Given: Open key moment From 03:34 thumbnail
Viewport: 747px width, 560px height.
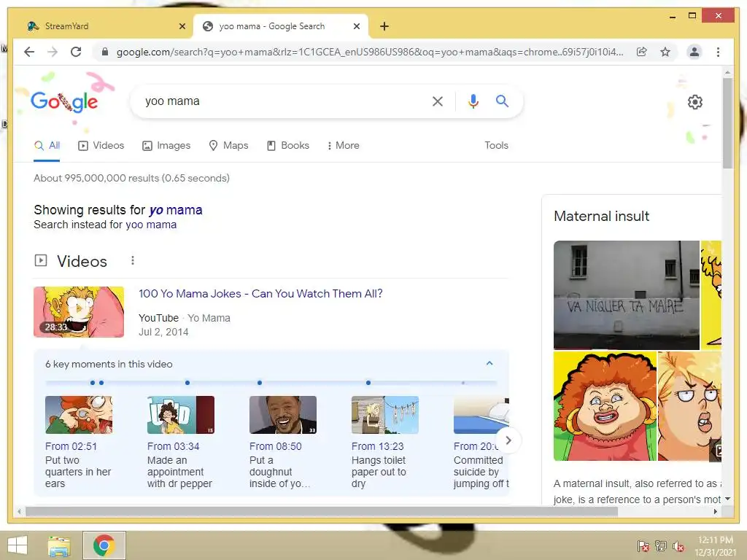Looking at the screenshot, I should click(x=181, y=415).
